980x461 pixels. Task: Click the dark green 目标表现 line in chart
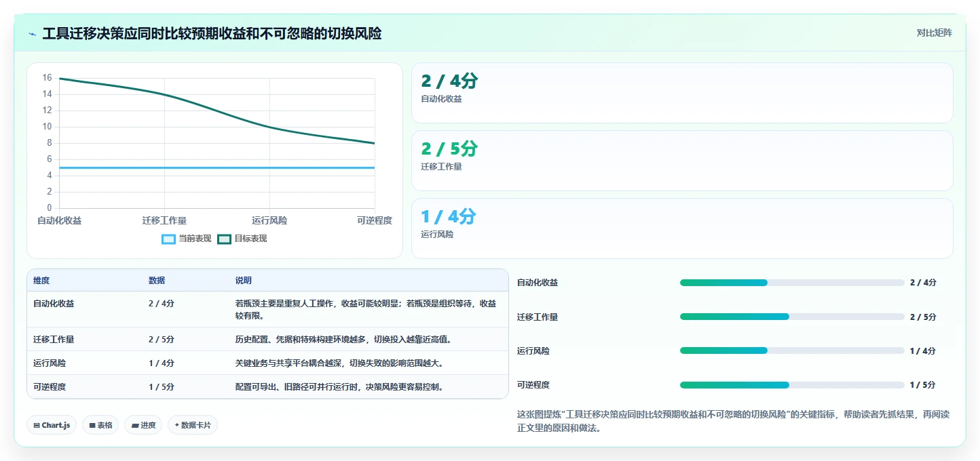[x=217, y=111]
